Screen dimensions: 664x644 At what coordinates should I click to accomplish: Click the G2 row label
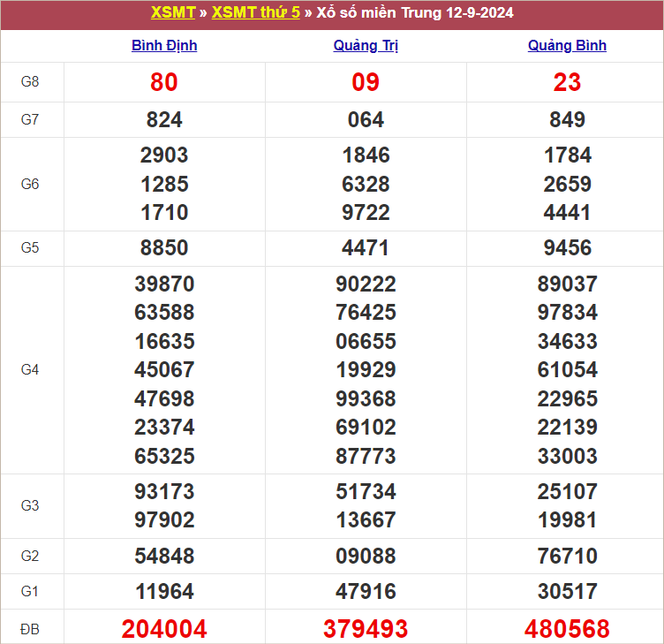[30, 556]
